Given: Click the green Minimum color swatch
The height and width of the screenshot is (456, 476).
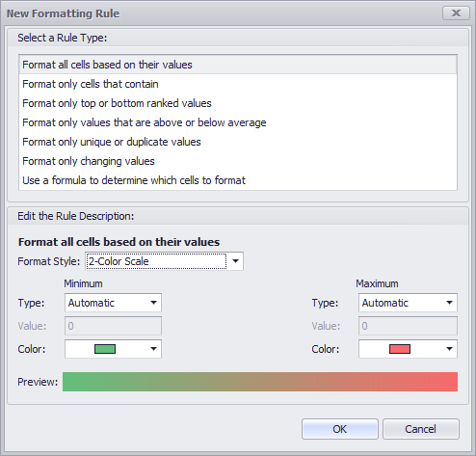Looking at the screenshot, I should (x=105, y=349).
